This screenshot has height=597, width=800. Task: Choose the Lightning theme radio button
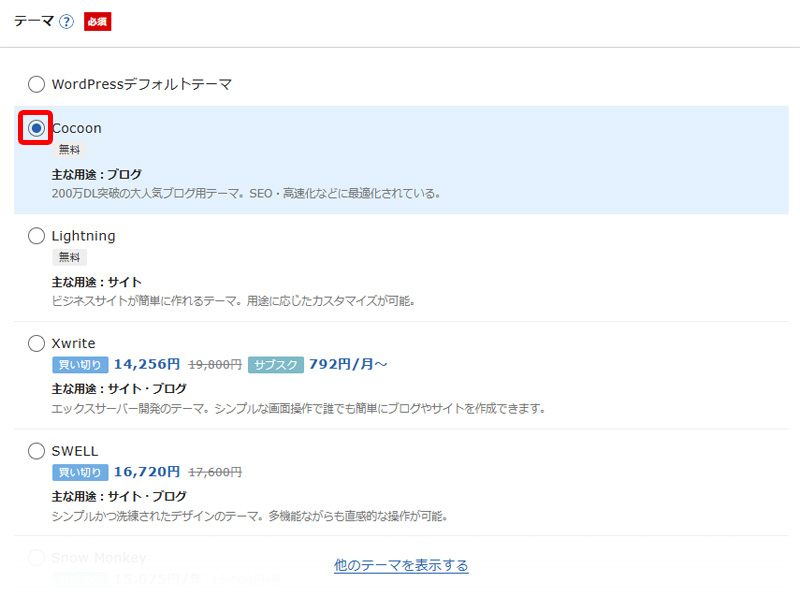pyautogui.click(x=37, y=236)
